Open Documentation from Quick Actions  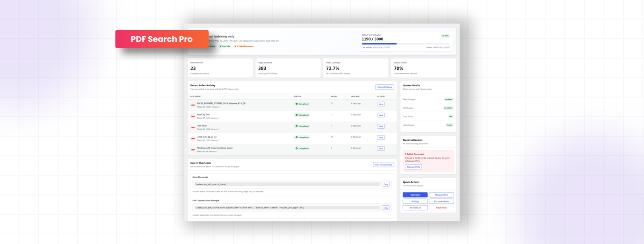point(441,201)
